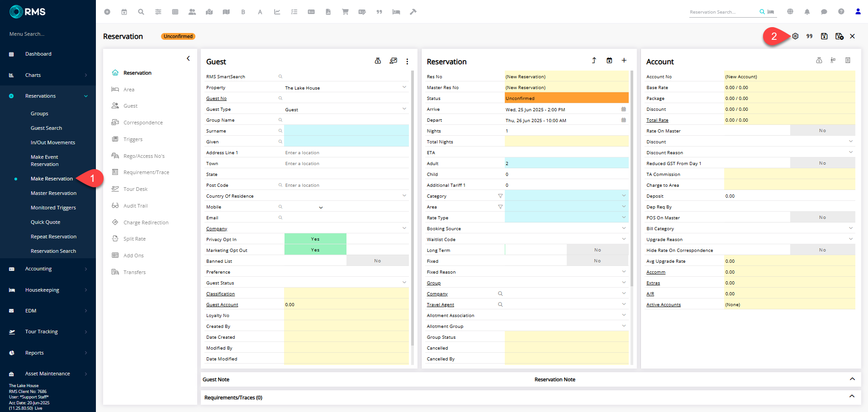The image size is (868, 412).
Task: Open the Rate Type dropdown
Action: pyautogui.click(x=567, y=218)
